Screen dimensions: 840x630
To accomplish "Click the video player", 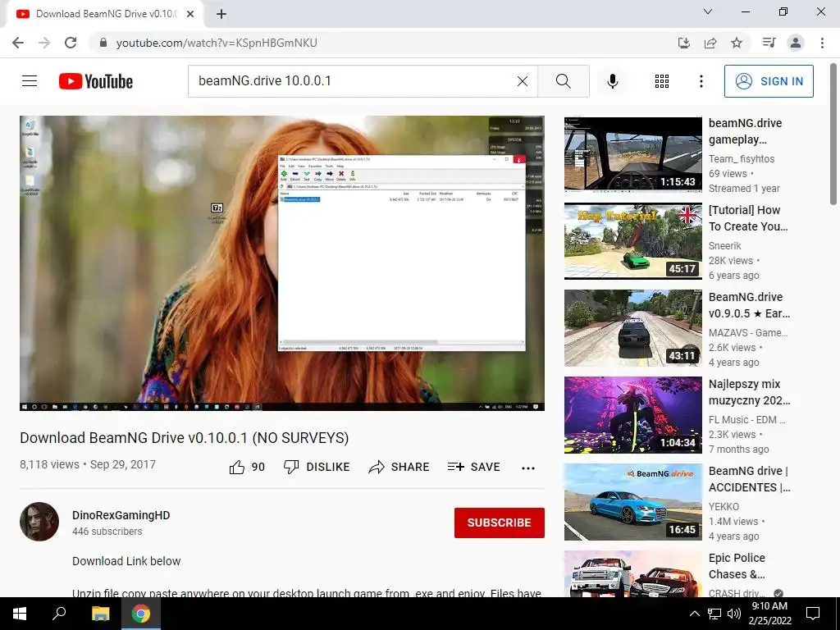I will [x=282, y=263].
